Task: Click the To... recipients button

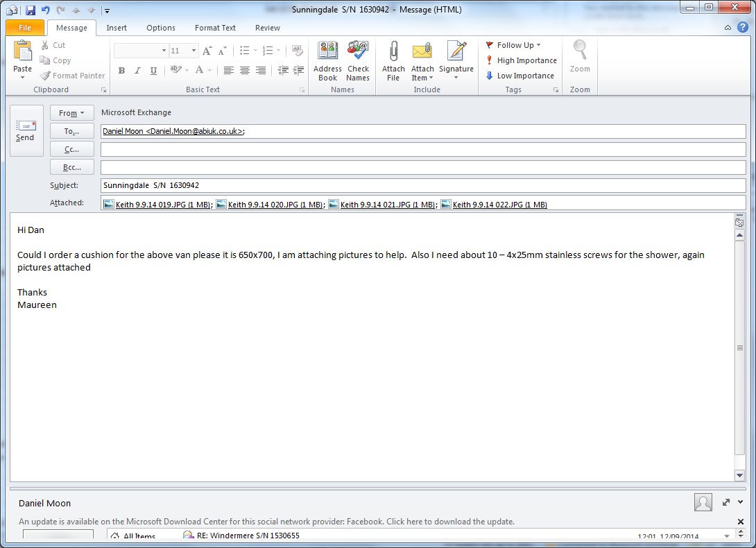Action: 72,131
